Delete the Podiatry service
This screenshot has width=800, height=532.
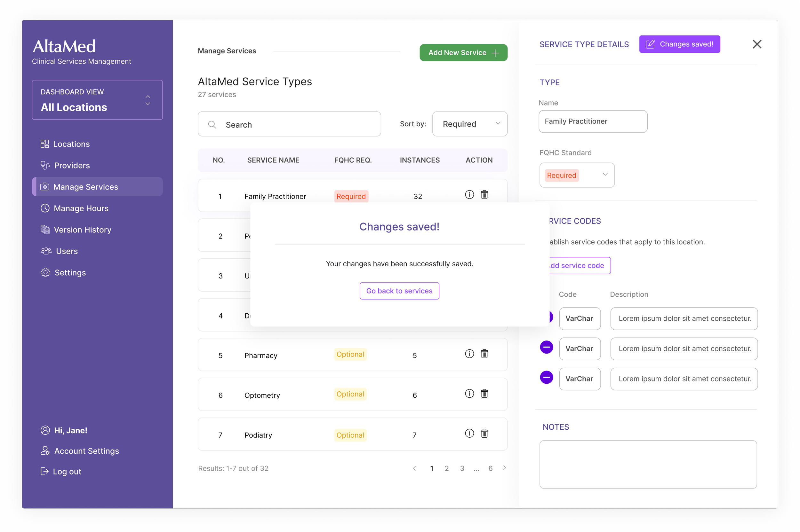[484, 433]
